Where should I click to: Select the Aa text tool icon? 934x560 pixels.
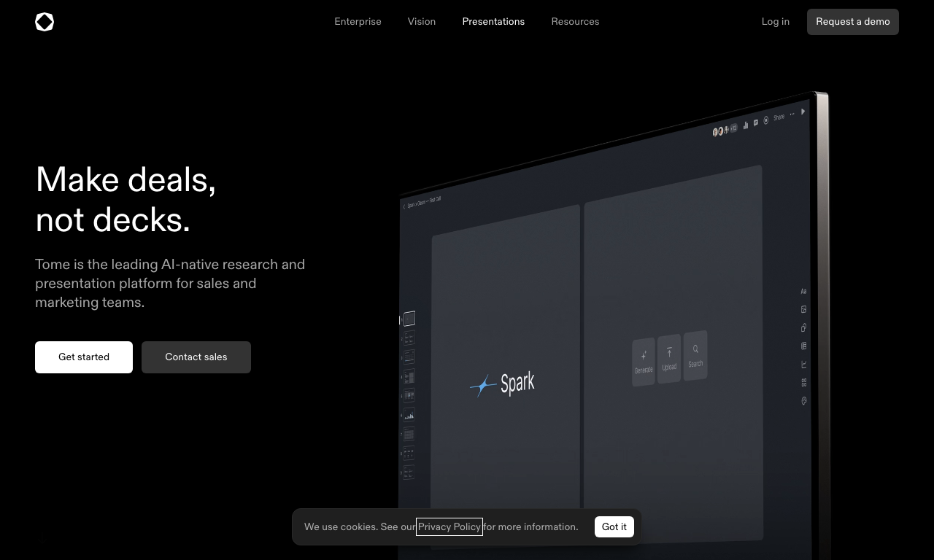coord(803,291)
